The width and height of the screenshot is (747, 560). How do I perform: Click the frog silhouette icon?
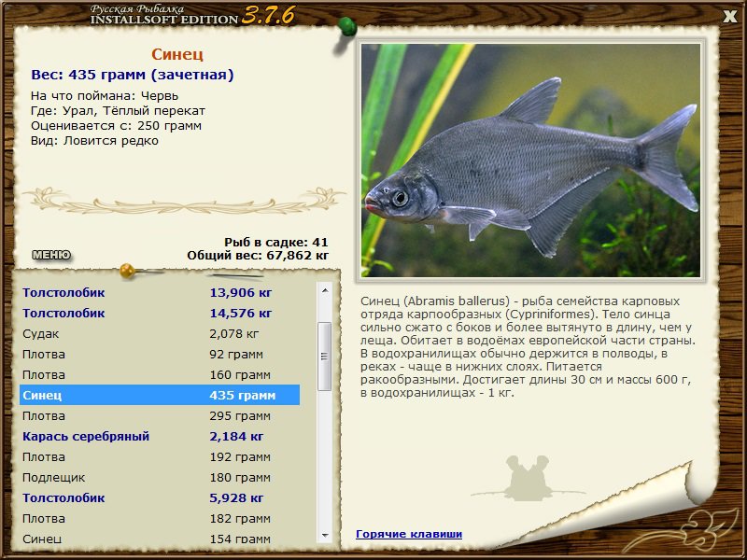click(527, 478)
